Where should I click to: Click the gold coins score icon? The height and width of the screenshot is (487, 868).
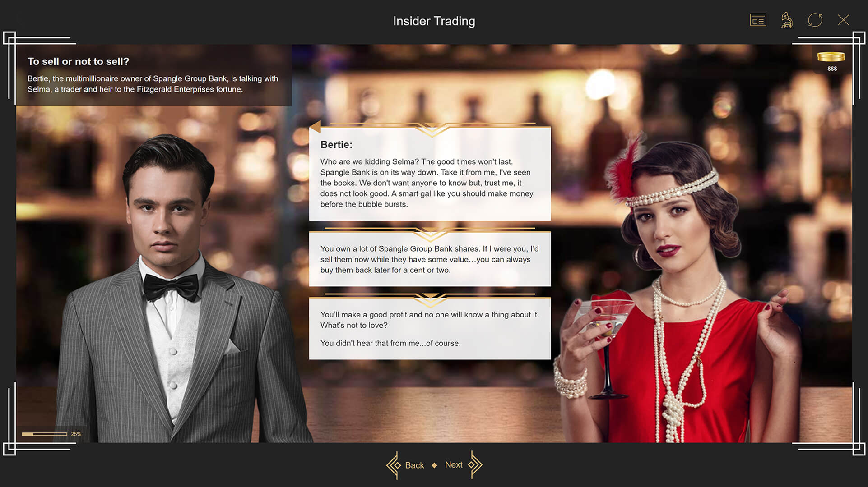(831, 56)
